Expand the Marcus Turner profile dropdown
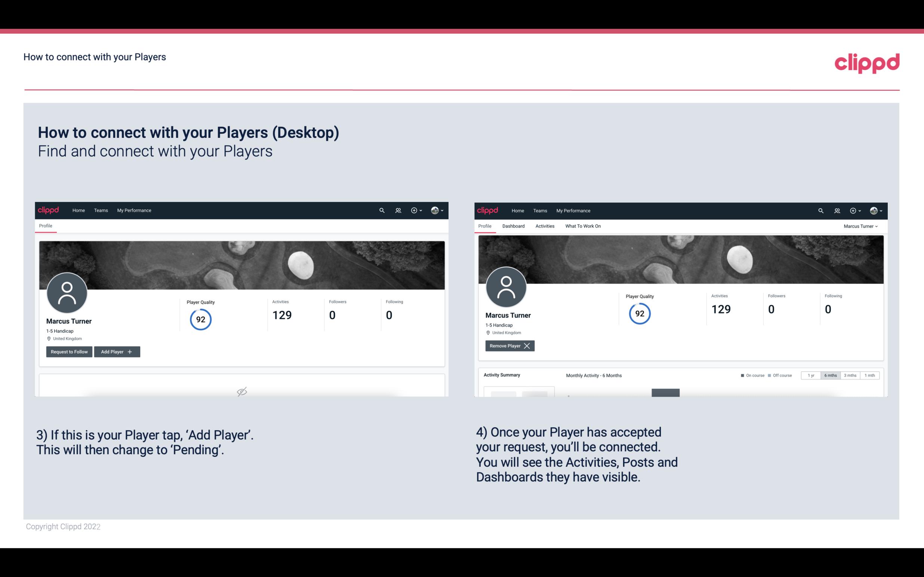Image resolution: width=924 pixels, height=577 pixels. pos(861,226)
